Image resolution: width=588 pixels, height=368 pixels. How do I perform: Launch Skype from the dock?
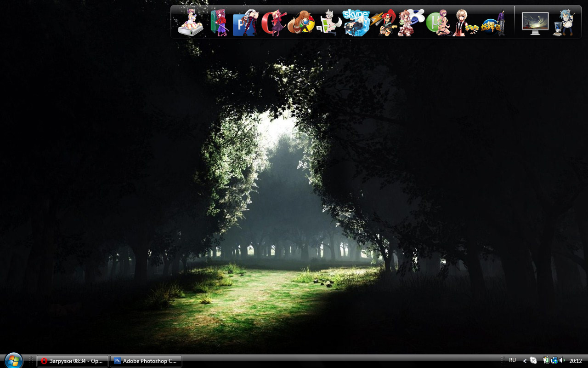click(x=356, y=23)
